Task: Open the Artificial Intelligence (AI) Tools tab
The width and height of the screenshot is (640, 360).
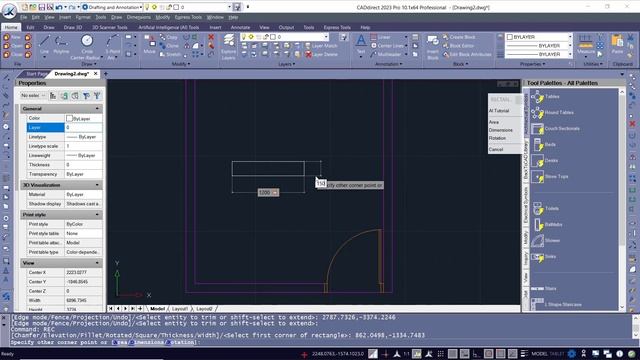Action: 169,27
